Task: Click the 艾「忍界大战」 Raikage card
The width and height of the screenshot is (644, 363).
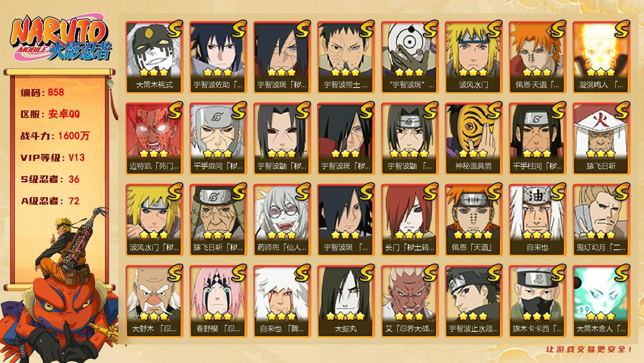Action: [410, 301]
